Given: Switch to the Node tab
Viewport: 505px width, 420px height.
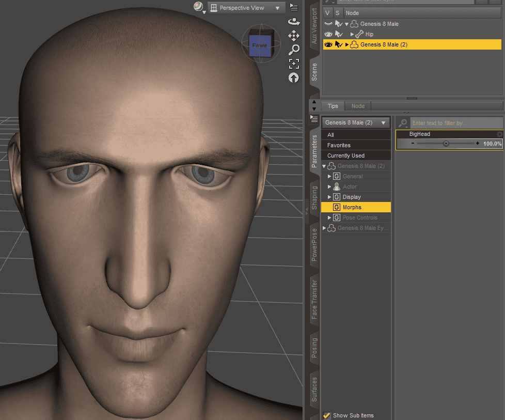Looking at the screenshot, I should (x=358, y=106).
